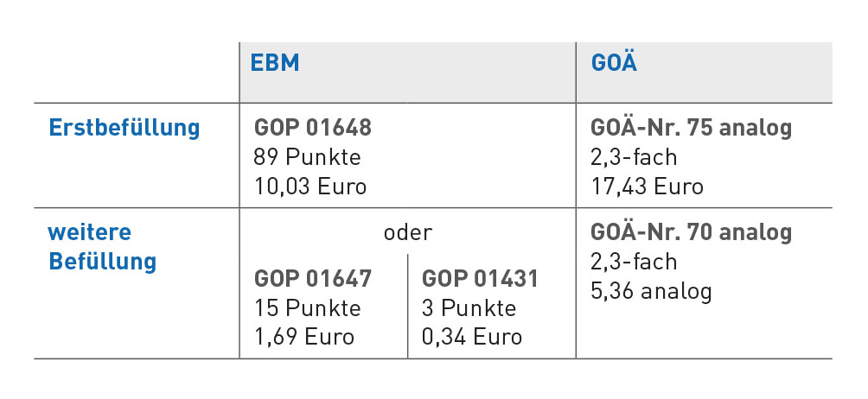Click the 10,03 Euro amount
Screen dimensions: 868x399
310,187
